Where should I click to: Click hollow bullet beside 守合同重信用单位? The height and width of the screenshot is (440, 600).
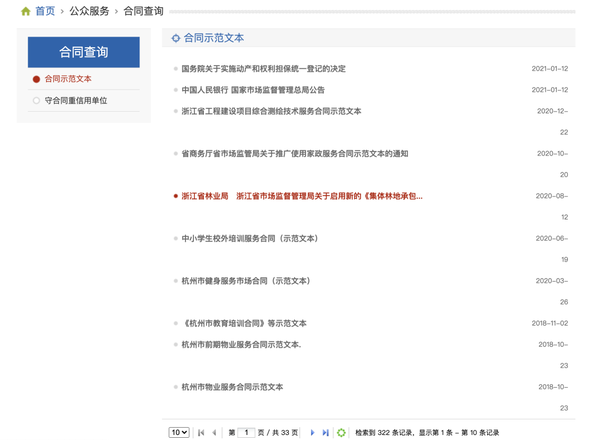pos(36,101)
